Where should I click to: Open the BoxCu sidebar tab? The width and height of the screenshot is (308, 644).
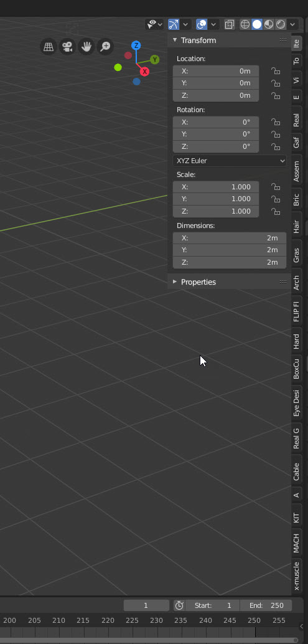297,369
